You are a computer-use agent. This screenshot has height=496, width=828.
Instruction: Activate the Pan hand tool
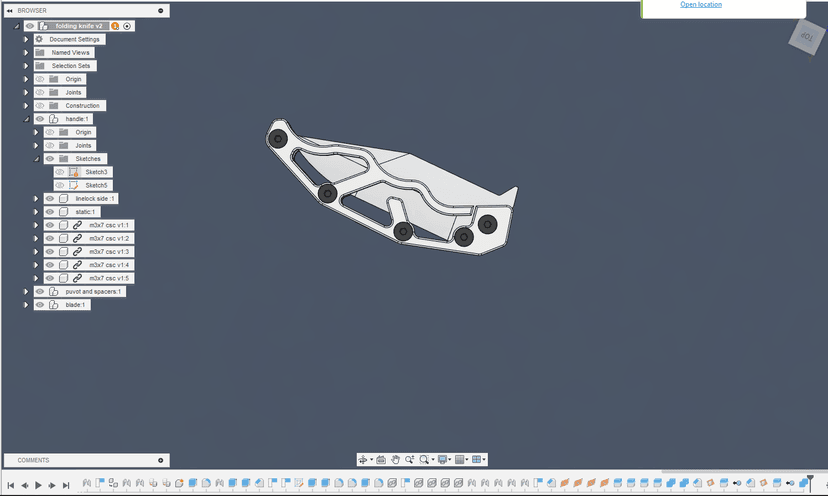(396, 459)
